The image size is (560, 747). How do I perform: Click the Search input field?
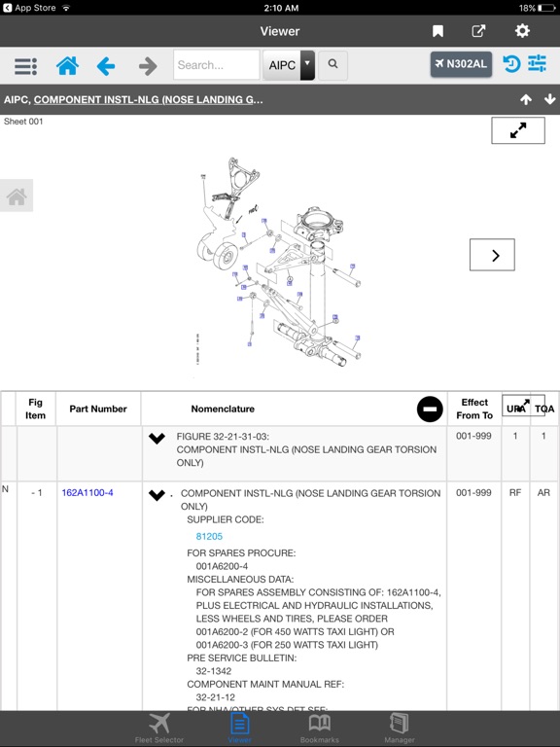[x=216, y=65]
